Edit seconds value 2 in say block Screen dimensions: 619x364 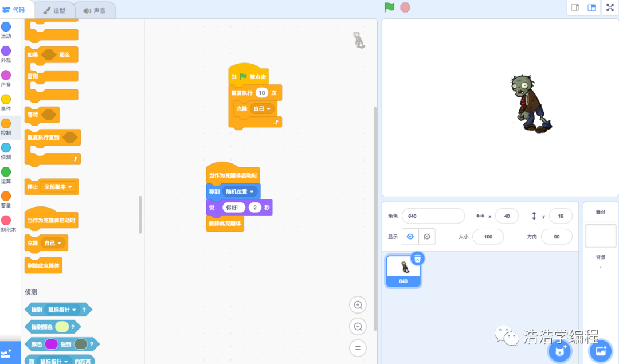coord(255,208)
